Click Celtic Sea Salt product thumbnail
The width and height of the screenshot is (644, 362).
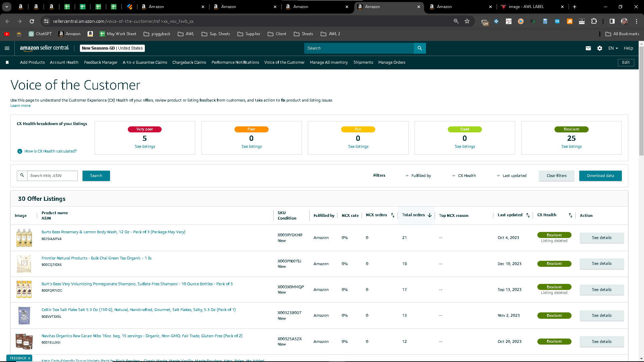tap(24, 315)
